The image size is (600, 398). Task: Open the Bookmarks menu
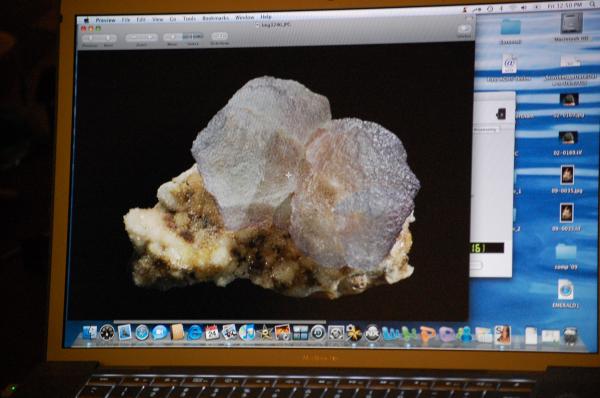(215, 18)
